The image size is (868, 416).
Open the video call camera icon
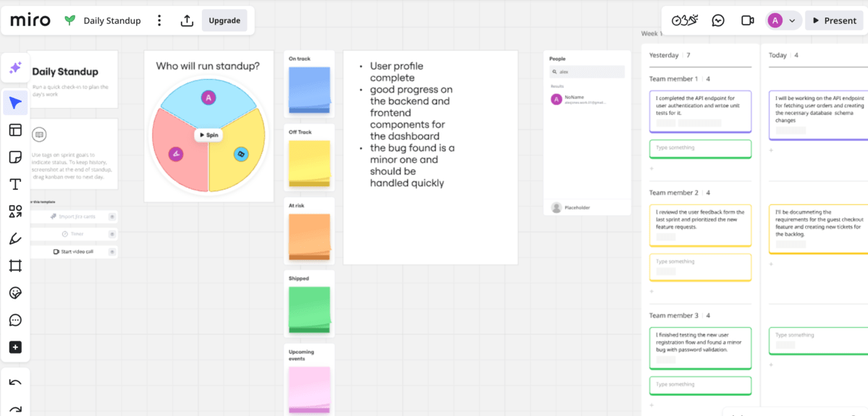click(748, 20)
